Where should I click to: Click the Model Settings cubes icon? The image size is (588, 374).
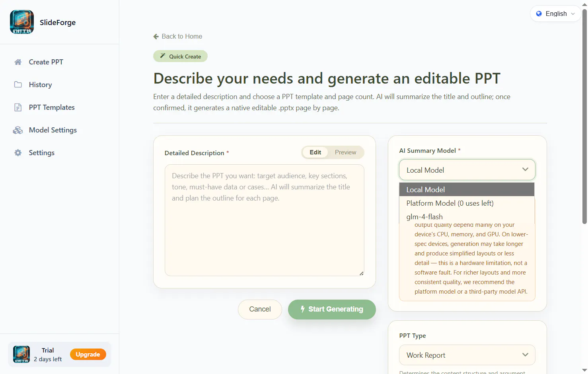18,130
